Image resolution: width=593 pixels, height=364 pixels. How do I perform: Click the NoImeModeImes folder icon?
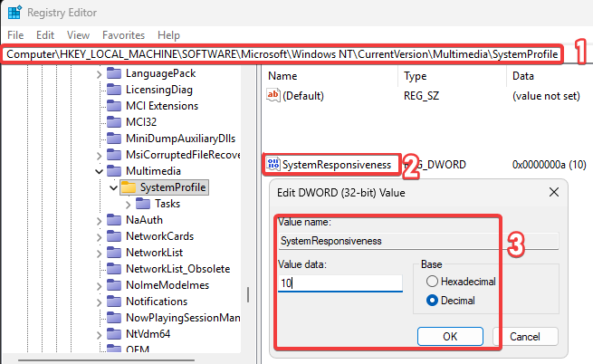click(x=114, y=284)
